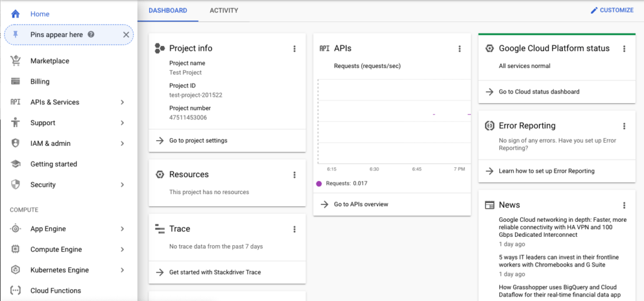Click the Requests: 0.017 legend value
Screen dimensions: 644x301
point(347,183)
